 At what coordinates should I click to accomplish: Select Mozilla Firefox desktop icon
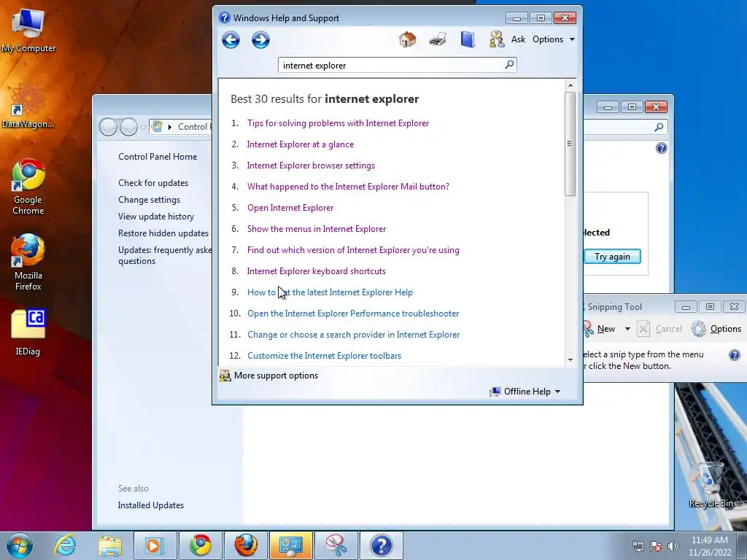(28, 262)
